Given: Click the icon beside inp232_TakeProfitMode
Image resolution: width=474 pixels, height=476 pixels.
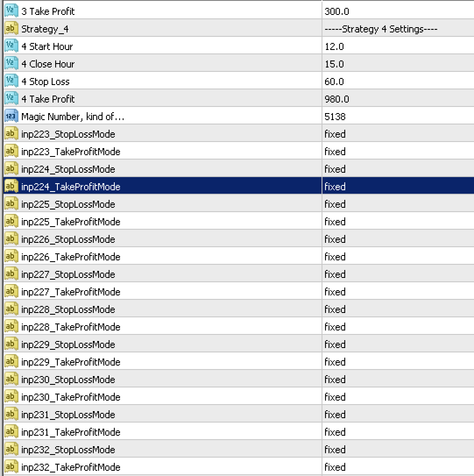Looking at the screenshot, I should [x=11, y=467].
